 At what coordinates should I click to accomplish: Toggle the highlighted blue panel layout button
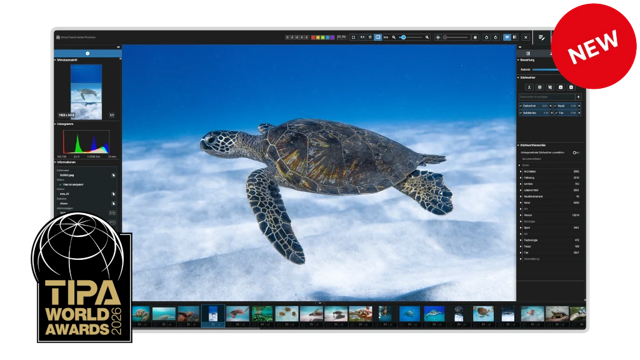click(x=507, y=38)
